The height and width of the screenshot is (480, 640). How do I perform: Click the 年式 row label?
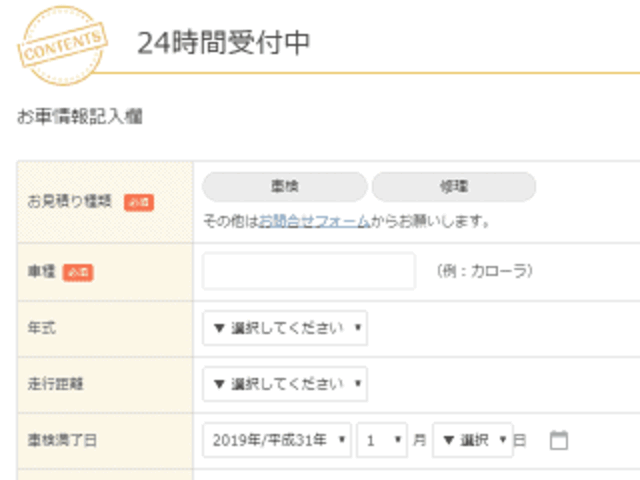pyautogui.click(x=41, y=328)
